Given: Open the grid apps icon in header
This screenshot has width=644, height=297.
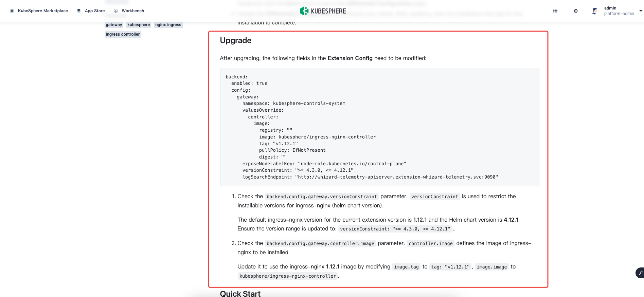Looking at the screenshot, I should (555, 11).
